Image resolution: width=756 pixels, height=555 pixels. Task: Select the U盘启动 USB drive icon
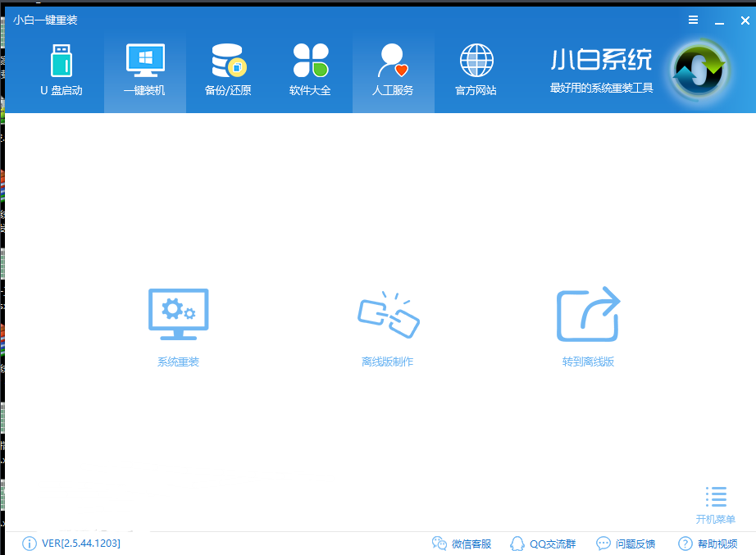pyautogui.click(x=61, y=59)
